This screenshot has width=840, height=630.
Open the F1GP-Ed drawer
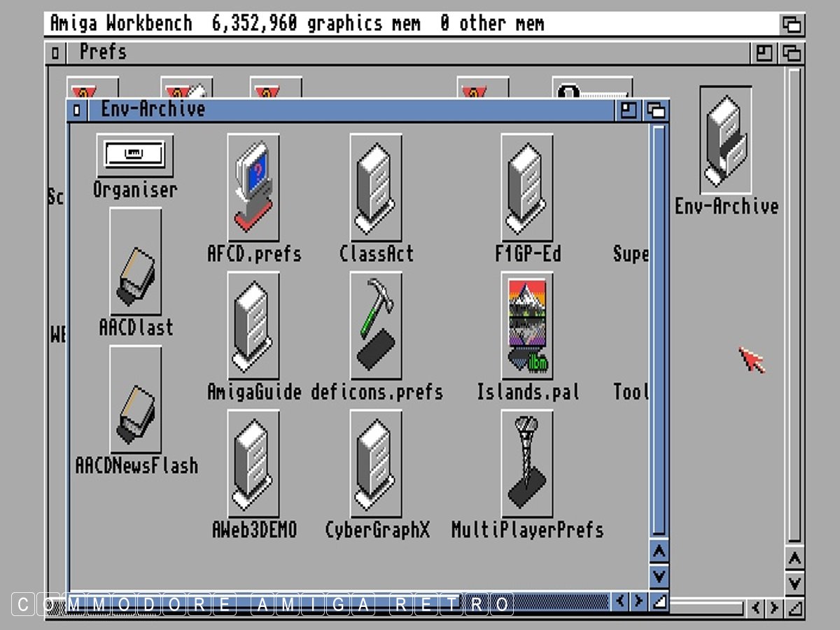(526, 187)
